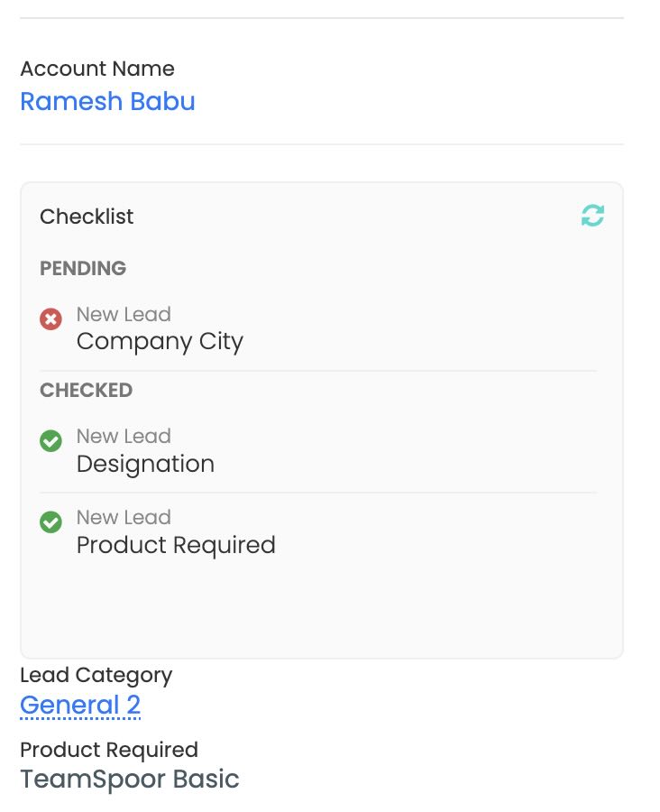The width and height of the screenshot is (660, 812).
Task: Collapse the PENDING checklist section
Action: pos(83,268)
